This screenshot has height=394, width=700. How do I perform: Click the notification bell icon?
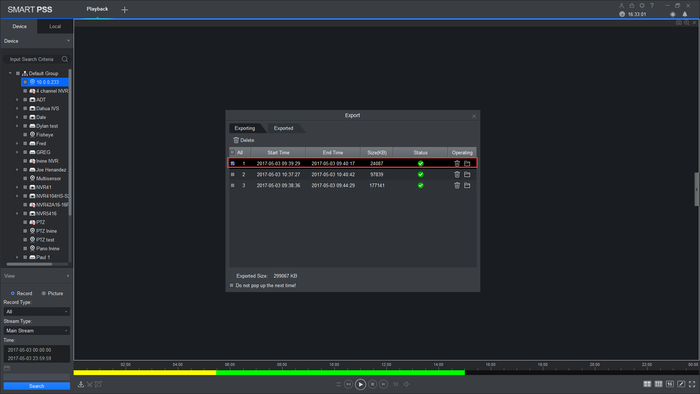pos(685,14)
